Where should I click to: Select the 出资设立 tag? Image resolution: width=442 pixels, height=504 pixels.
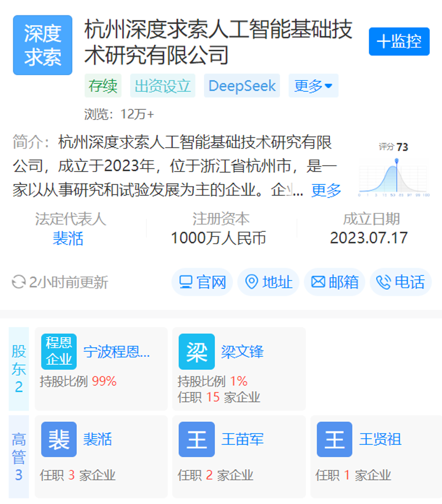point(163,86)
